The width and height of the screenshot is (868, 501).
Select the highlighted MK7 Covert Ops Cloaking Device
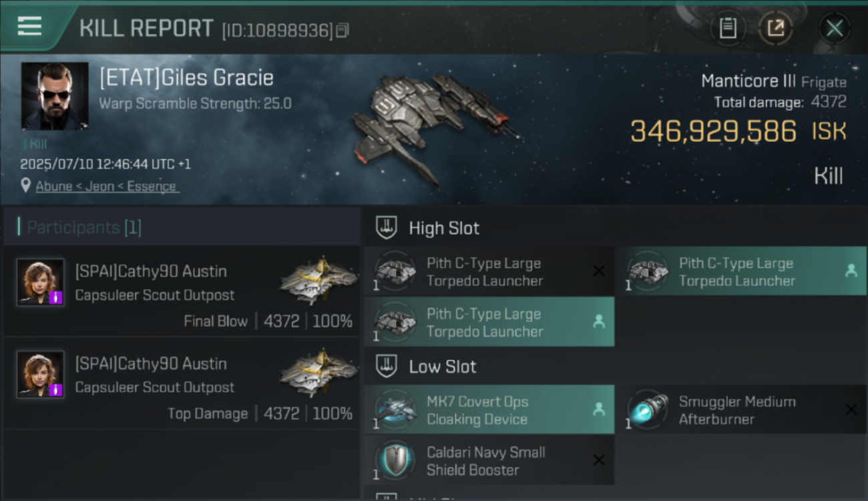[x=489, y=410]
